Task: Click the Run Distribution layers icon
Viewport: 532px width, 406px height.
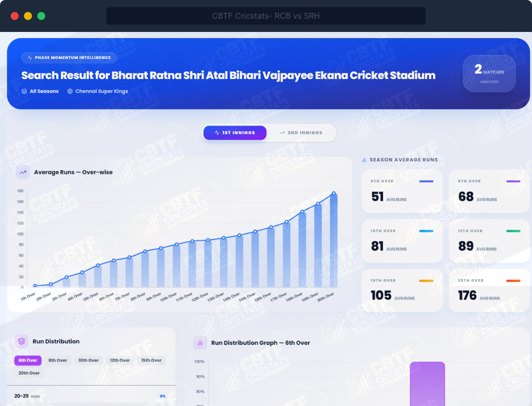Action: tap(22, 341)
